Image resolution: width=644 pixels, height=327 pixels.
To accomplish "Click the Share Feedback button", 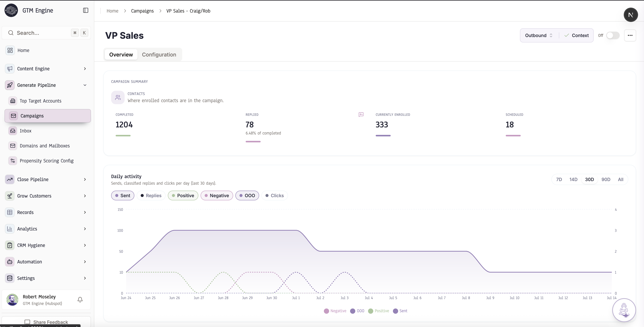I will click(46, 322).
